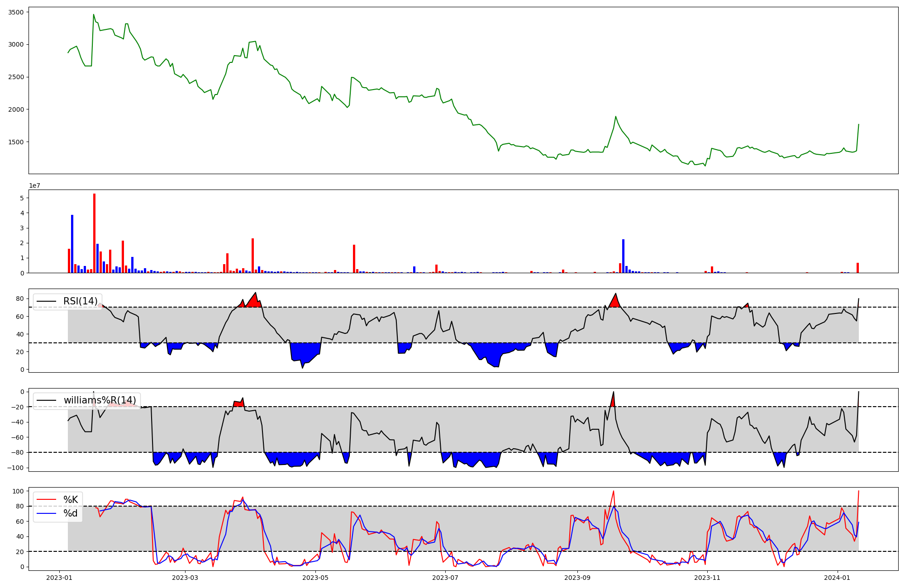Click the red %K line swatch in legend
The width and height of the screenshot is (905, 588).
(46, 500)
